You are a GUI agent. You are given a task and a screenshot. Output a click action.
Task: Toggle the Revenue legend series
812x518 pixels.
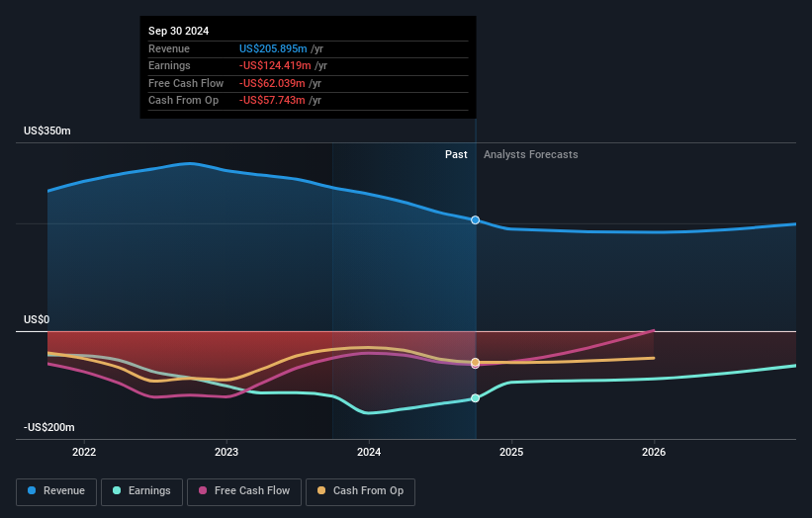point(56,491)
